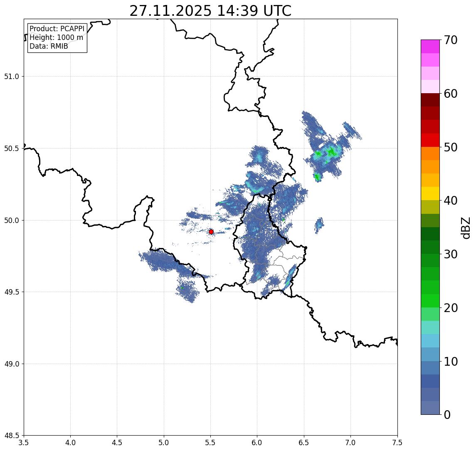Click latitude axis label 48.5
476x451 pixels.
click(12, 436)
